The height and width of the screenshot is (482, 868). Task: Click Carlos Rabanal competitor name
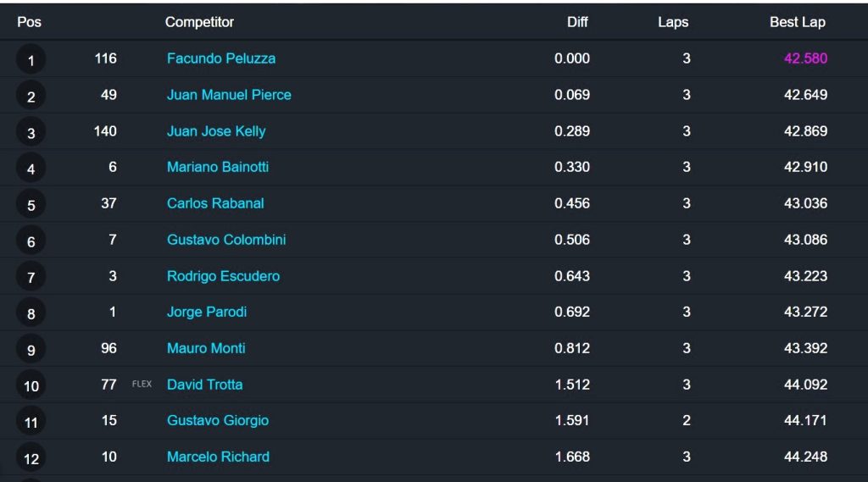pos(215,203)
